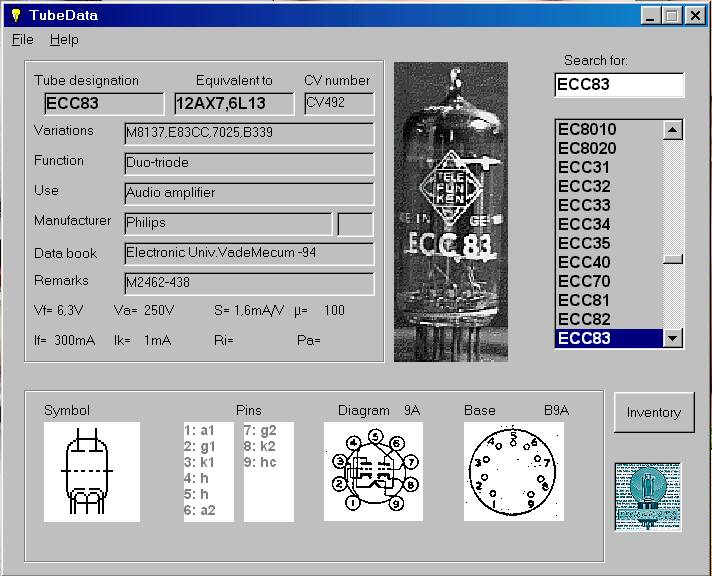Screen dimensions: 712x576
Task: Click the Tube designation field ECC83
Action: point(104,104)
